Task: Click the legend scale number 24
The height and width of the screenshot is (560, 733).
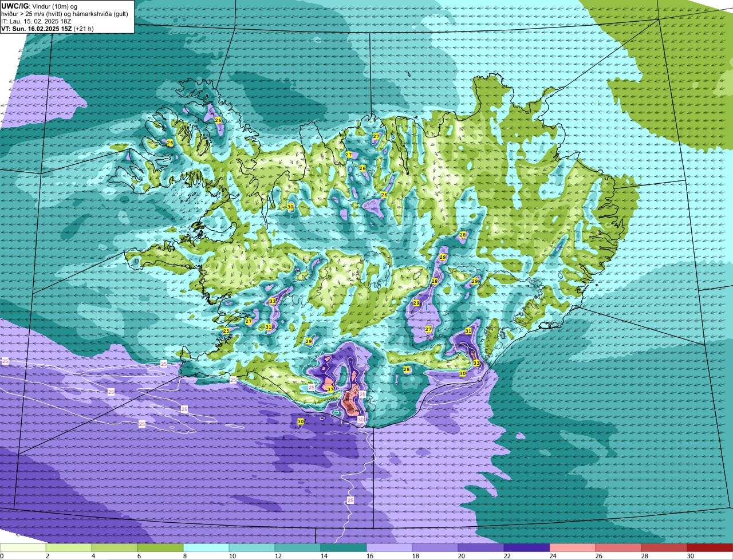Action: [553, 556]
